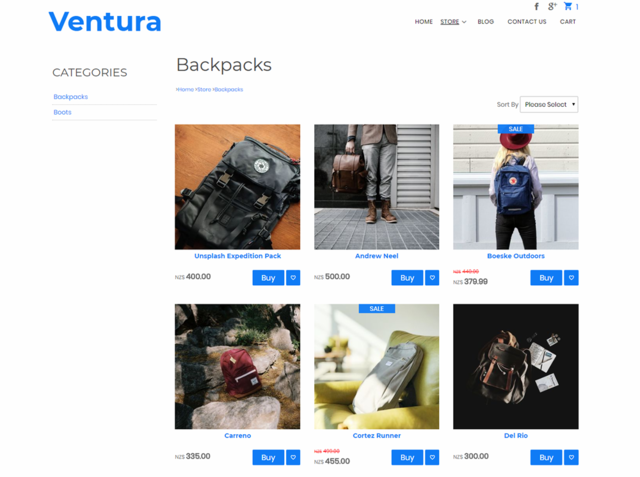Open Contact Us in navigation
Image resolution: width=640 pixels, height=477 pixels.
(527, 22)
